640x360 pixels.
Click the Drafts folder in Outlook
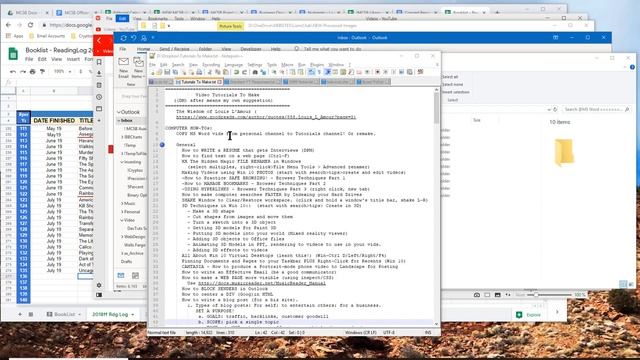coord(127,262)
